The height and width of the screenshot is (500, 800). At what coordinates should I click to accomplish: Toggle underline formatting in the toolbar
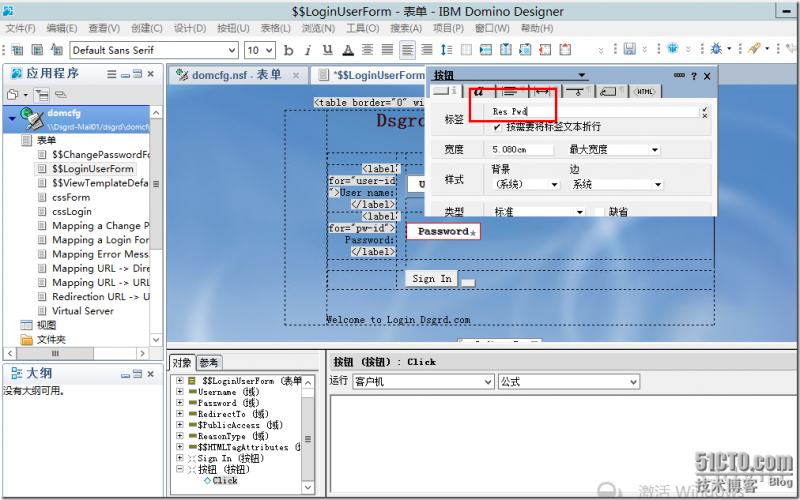click(x=328, y=50)
